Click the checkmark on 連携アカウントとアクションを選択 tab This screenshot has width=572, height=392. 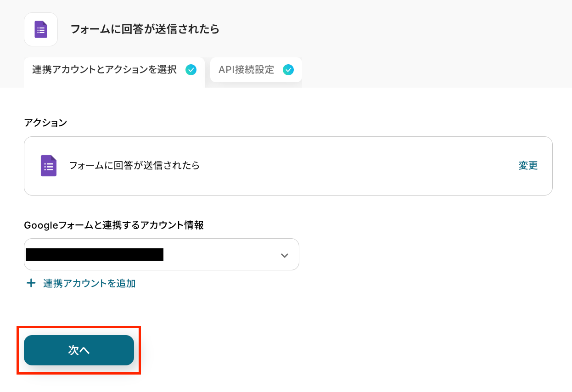click(191, 70)
